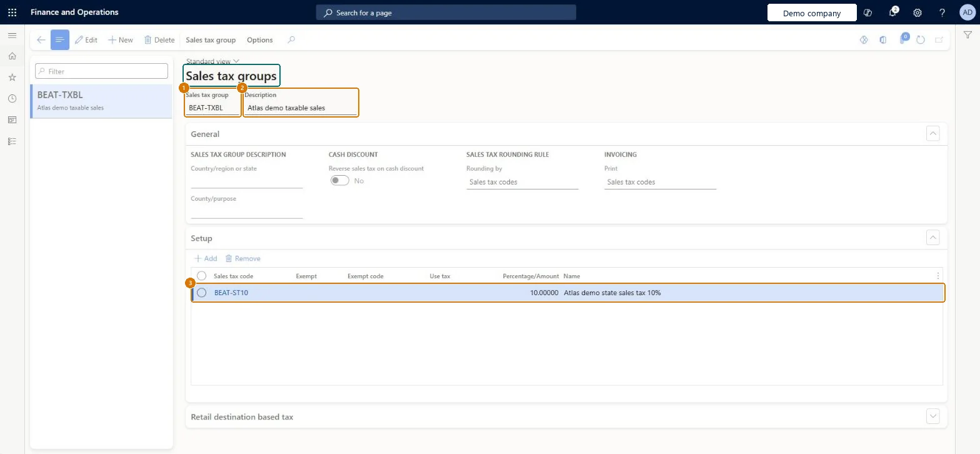Select the BEAT-ST10 row radio circle
The image size is (980, 454).
(x=202, y=293)
